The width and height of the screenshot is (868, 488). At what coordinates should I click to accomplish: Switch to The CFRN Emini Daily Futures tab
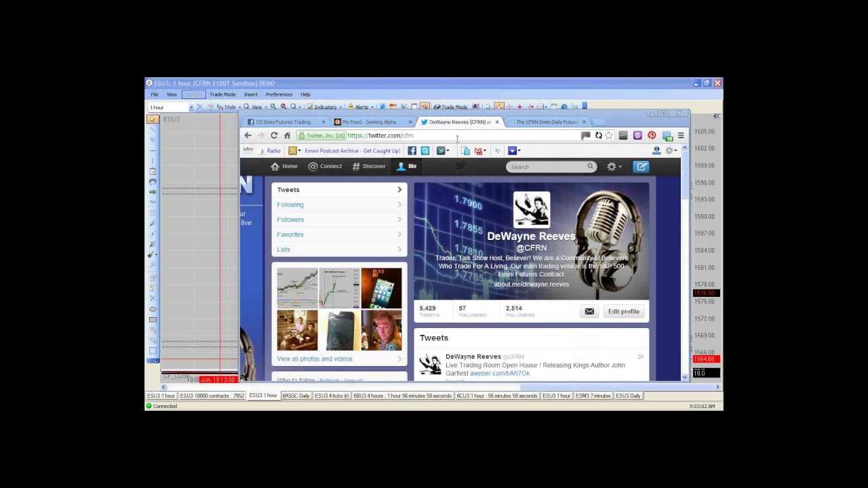(x=547, y=122)
